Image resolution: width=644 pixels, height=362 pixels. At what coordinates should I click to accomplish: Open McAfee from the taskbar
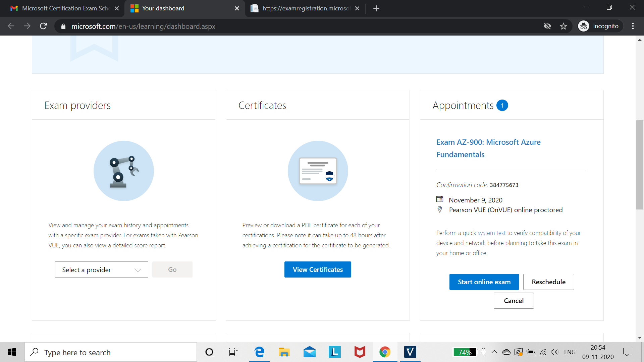click(x=360, y=352)
